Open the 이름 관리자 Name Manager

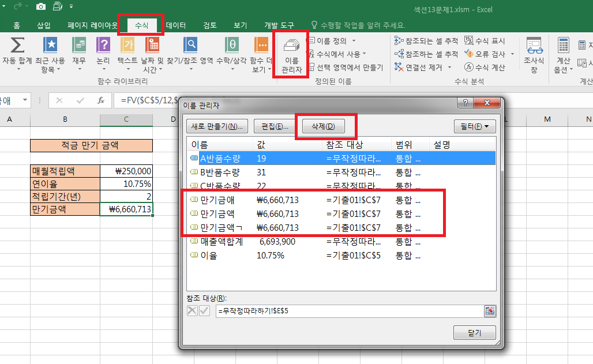point(291,55)
